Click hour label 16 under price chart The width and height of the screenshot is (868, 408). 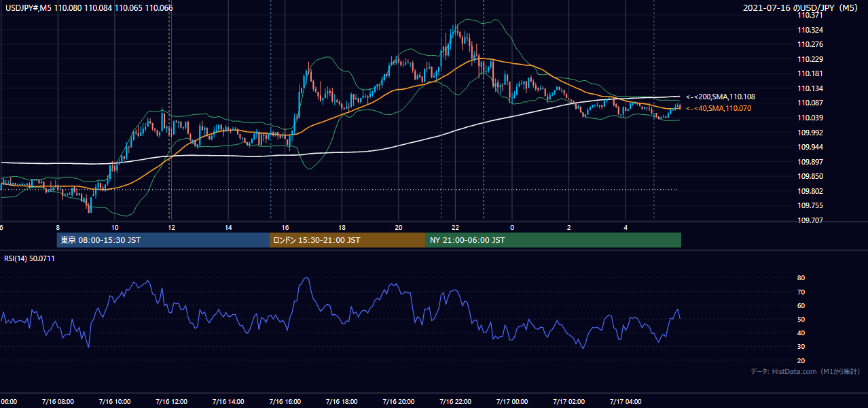click(x=285, y=228)
